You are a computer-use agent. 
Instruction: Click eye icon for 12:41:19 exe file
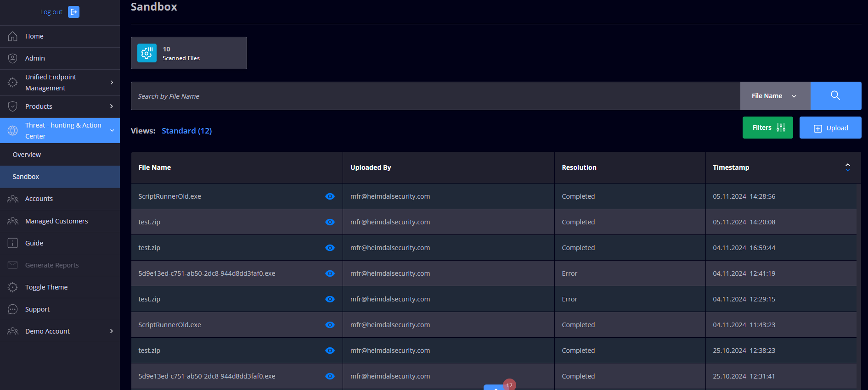[x=330, y=273]
